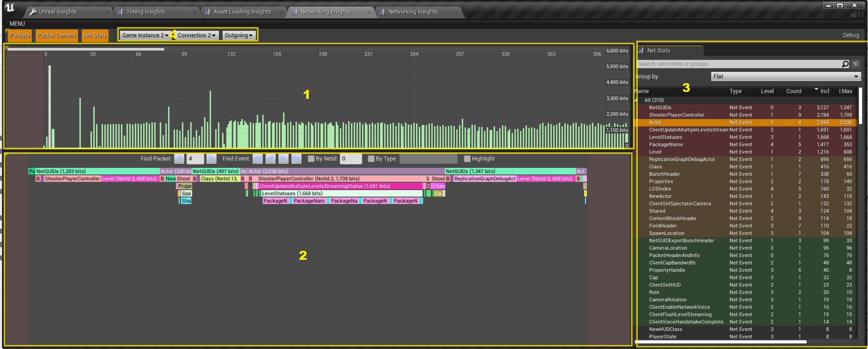Screen dimensions: 868x349
Task: Toggle the Packet Content button
Action: [57, 35]
